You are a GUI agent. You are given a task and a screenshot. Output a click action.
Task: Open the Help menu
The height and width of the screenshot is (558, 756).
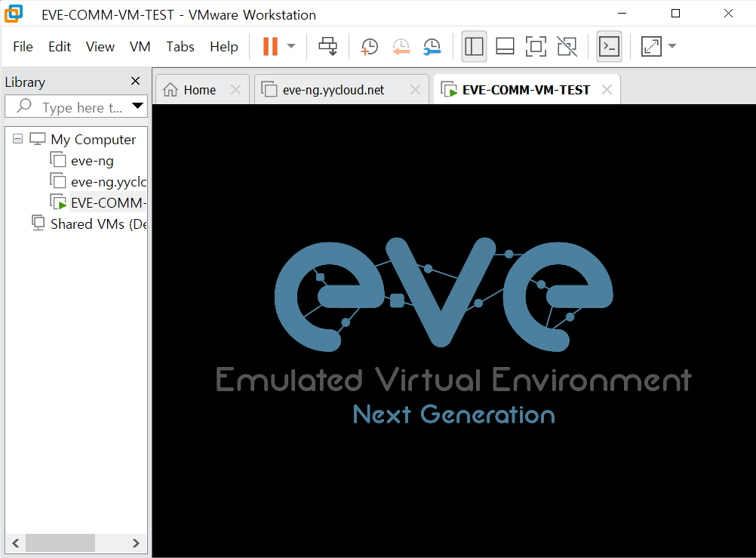tap(224, 47)
